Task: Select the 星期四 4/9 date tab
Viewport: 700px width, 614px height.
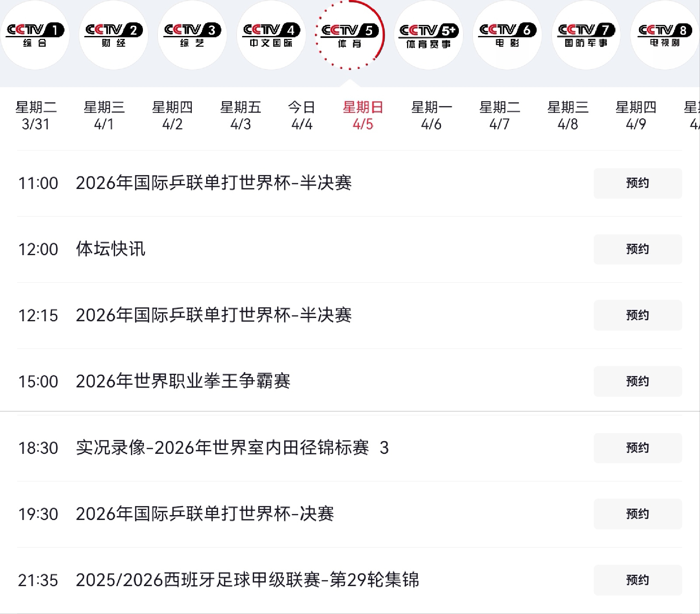Action: 636,115
